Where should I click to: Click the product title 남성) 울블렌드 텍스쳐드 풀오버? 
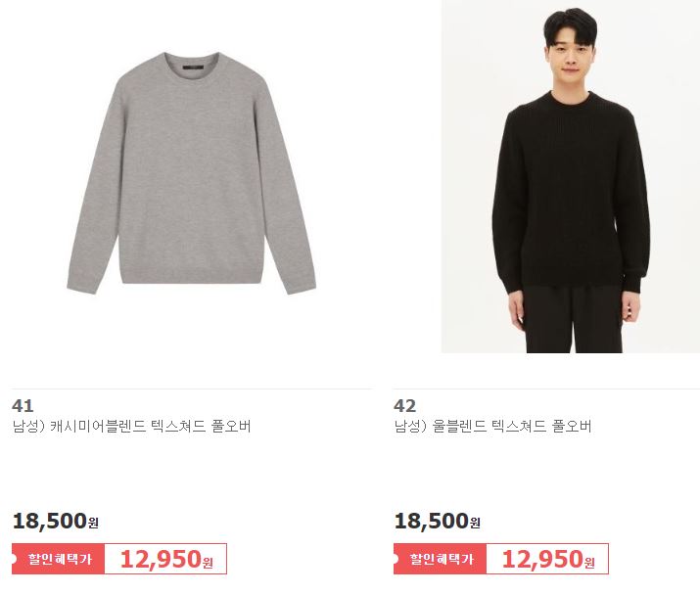(492, 427)
